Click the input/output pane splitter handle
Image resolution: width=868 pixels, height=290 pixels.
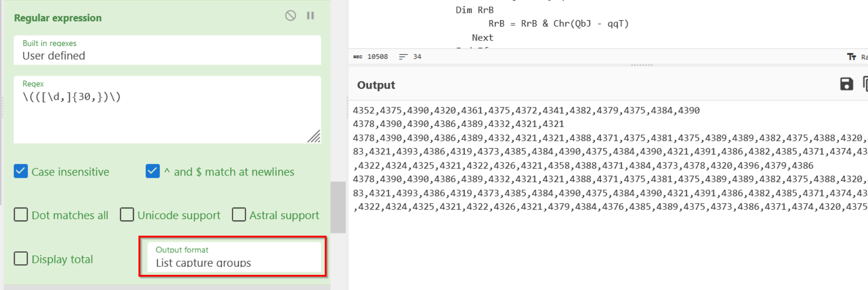pos(642,65)
